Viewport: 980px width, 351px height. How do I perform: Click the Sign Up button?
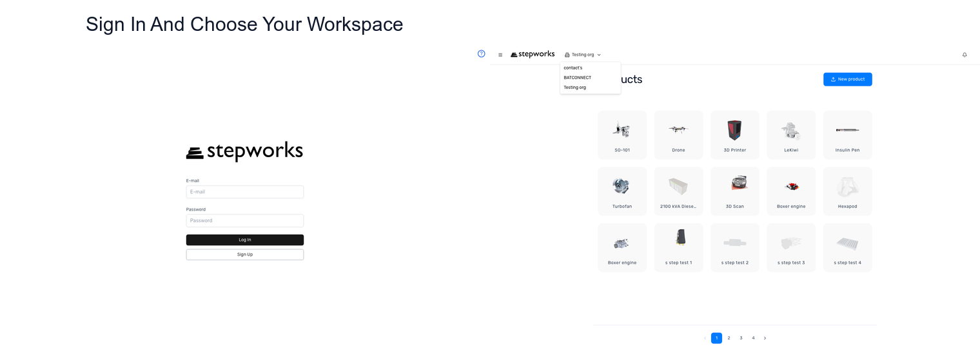click(245, 254)
